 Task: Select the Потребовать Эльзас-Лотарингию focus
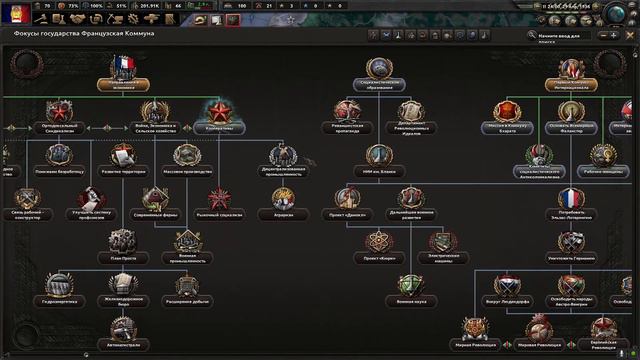click(571, 205)
